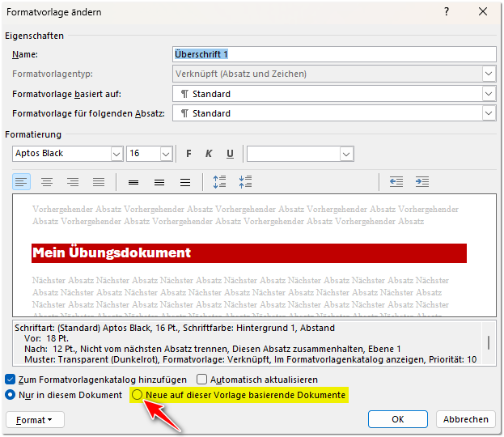504x437 pixels.
Task: Open the font color picker dropdown
Action: (347, 154)
